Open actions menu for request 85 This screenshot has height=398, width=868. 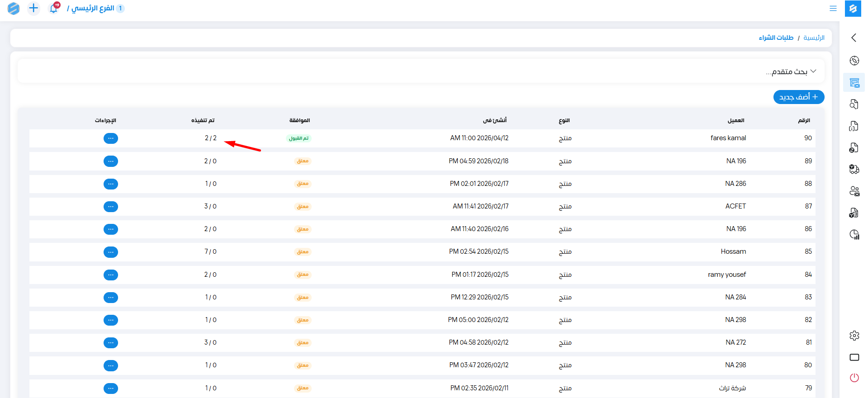[111, 252]
